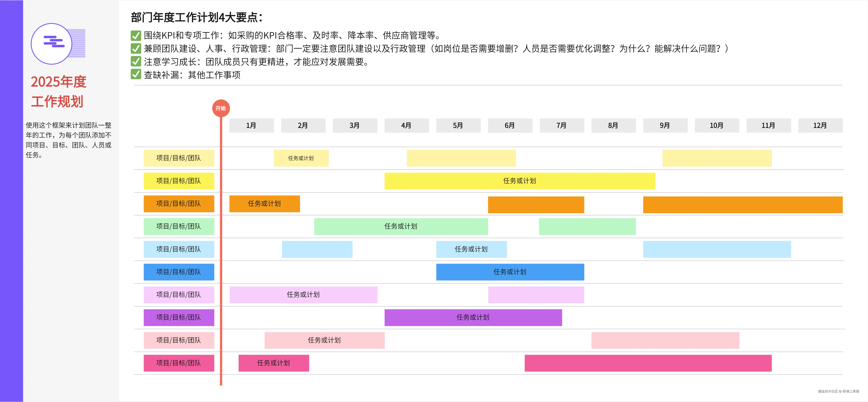This screenshot has height=402, width=868.
Task: Toggle checkbox beside 兼顾团队建设
Action: coord(136,48)
